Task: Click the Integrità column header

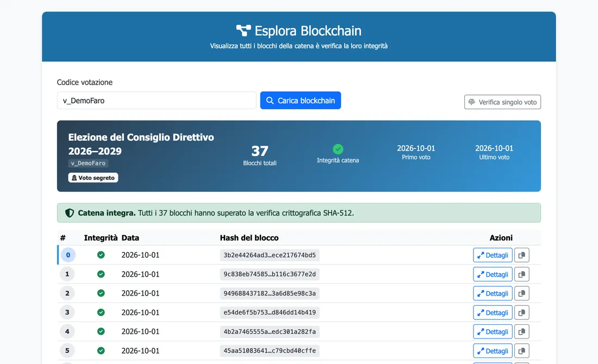Action: 101,238
